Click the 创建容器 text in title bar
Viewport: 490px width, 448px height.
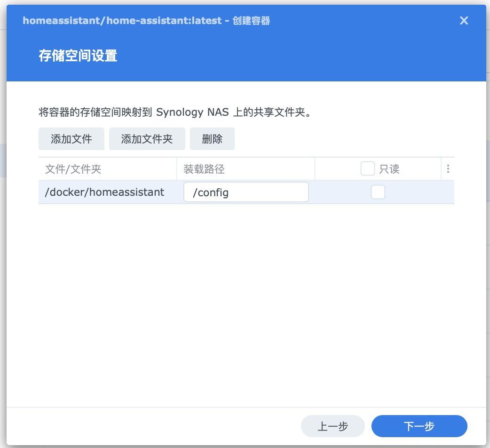pos(251,21)
